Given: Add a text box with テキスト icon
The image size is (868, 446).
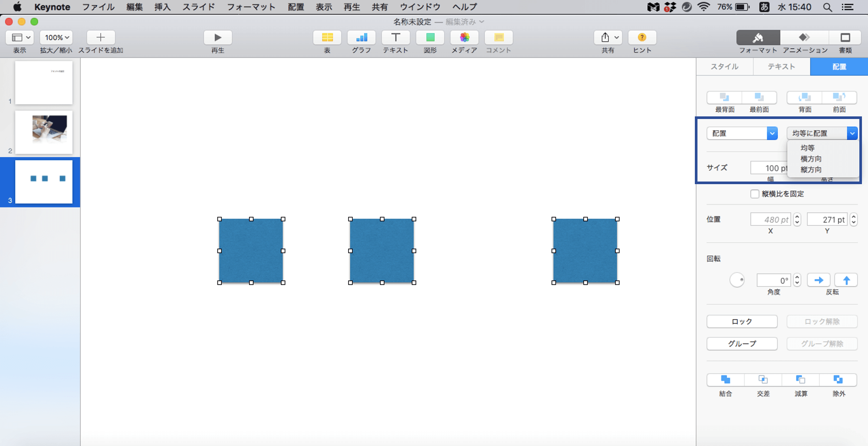Looking at the screenshot, I should click(x=396, y=37).
